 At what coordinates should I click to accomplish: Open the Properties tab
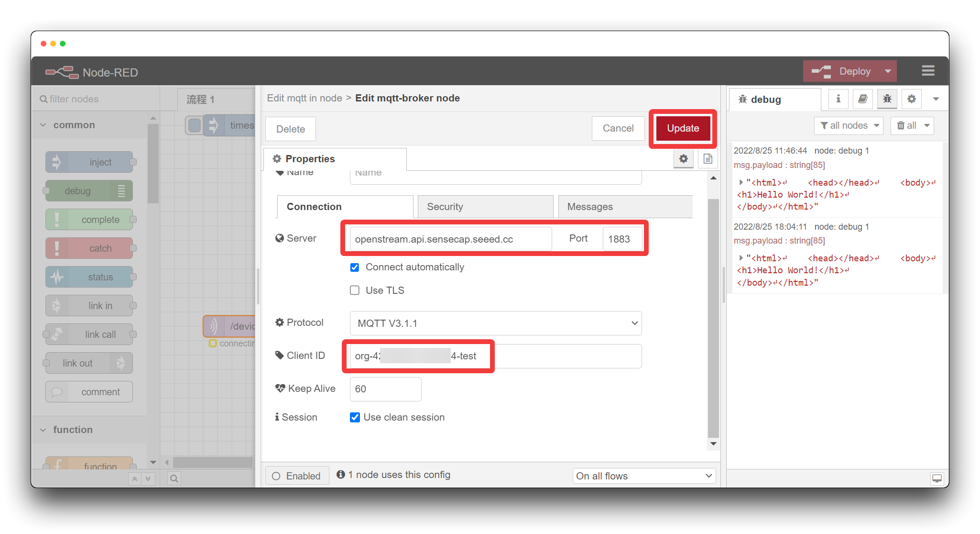(335, 159)
